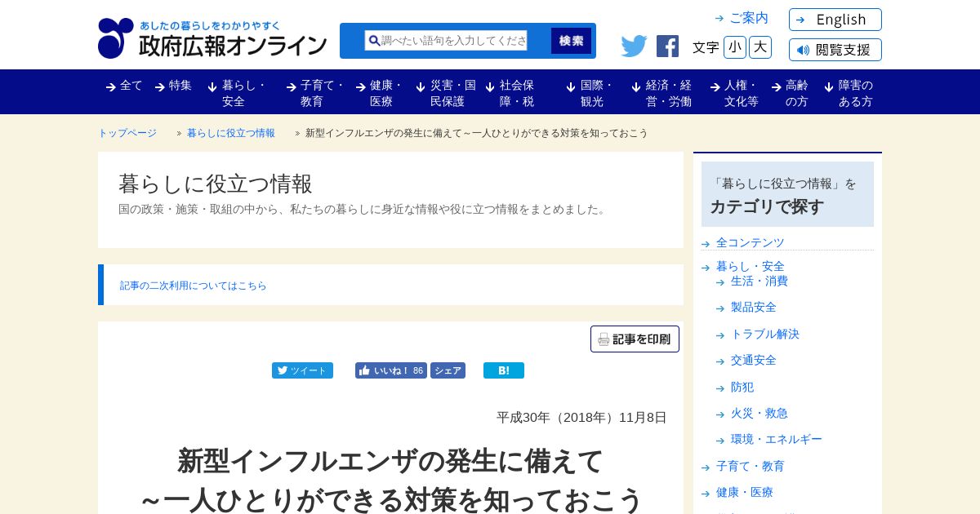Open 子育て・教育 navigation item

point(316,93)
